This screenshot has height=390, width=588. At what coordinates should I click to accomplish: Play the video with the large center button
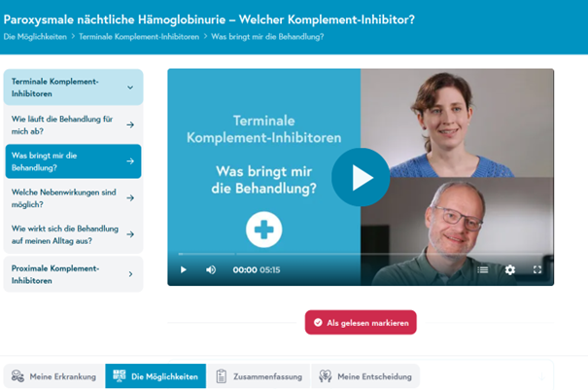pyautogui.click(x=361, y=177)
